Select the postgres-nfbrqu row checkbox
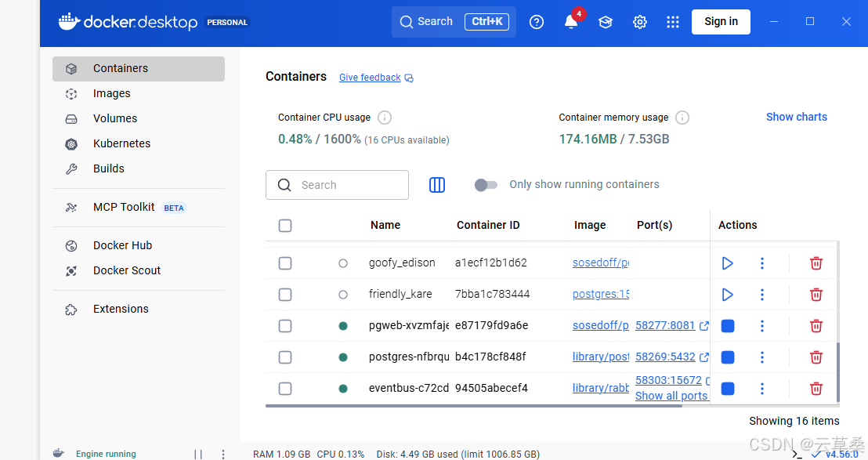The image size is (868, 460). click(285, 357)
